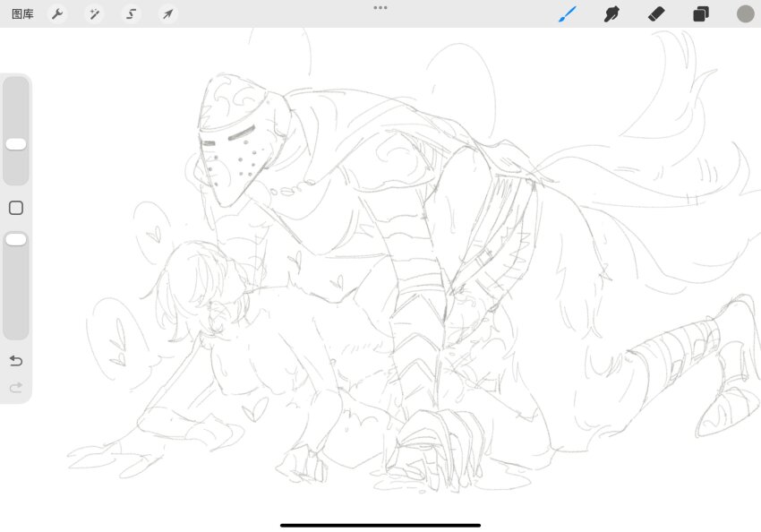The image size is (761, 532).
Task: Tap the square Modify button in sidebar
Action: [16, 208]
